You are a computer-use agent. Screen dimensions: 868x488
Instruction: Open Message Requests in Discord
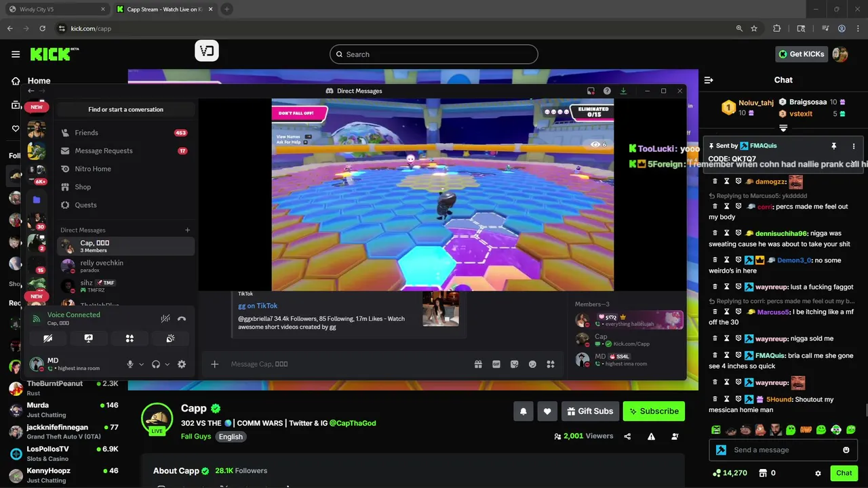click(x=125, y=150)
